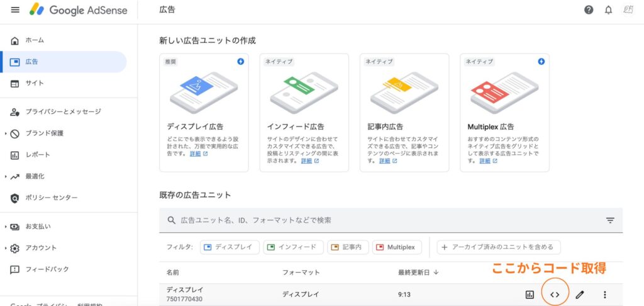Expand the アカウント sidebar section
Image resolution: width=644 pixels, height=306 pixels.
click(41, 248)
